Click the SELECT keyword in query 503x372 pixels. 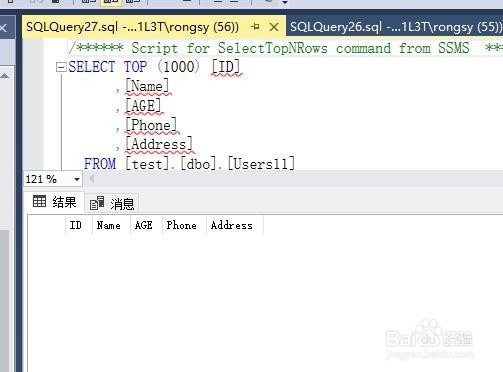click(x=92, y=67)
